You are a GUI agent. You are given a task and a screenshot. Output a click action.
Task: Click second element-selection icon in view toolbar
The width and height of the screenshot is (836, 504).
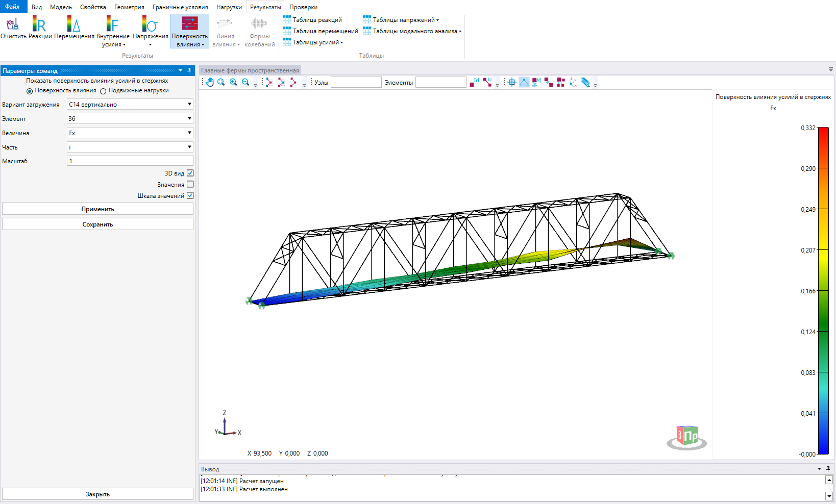pyautogui.click(x=281, y=82)
